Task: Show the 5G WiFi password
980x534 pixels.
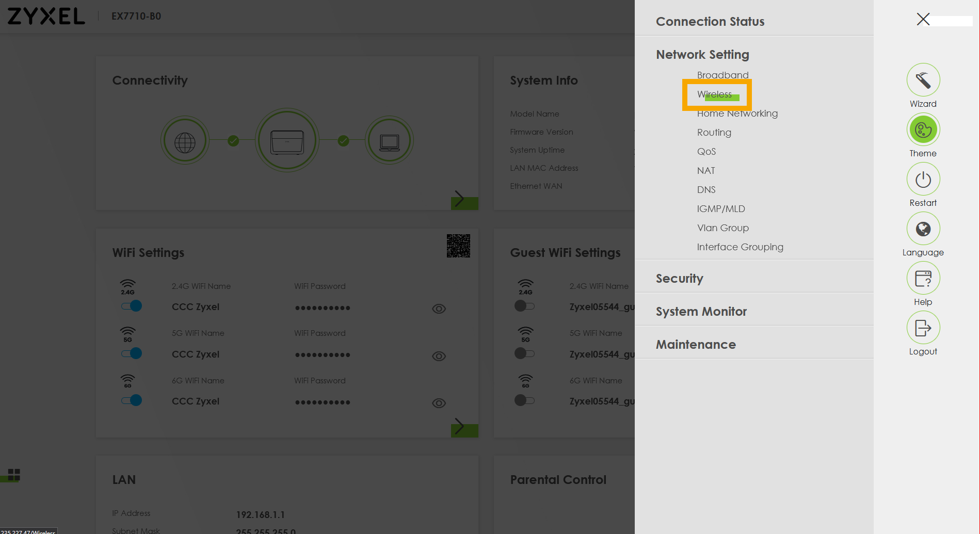Action: coord(439,356)
